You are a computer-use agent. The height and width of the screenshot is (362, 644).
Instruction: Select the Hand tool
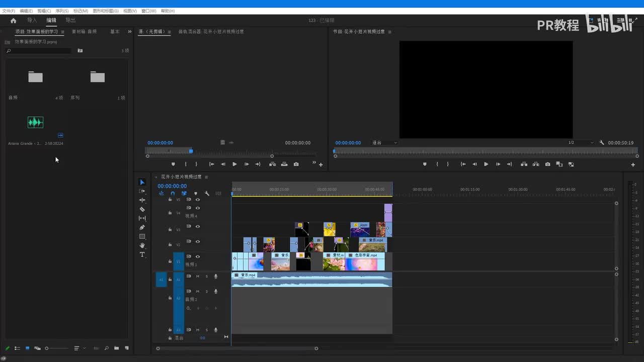point(142,245)
